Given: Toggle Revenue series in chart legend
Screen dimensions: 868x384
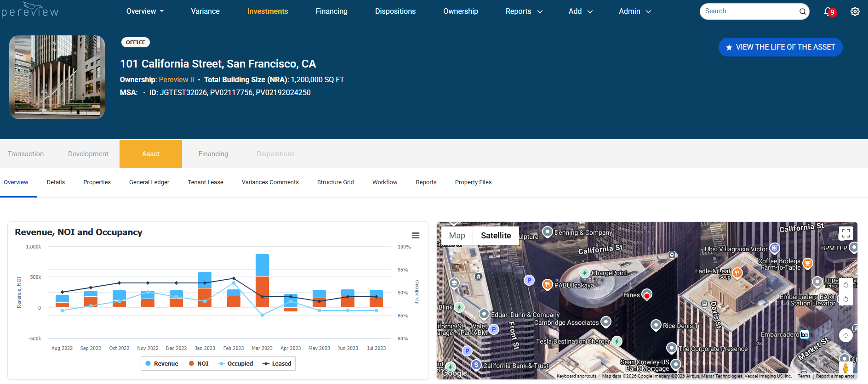Looking at the screenshot, I should (x=161, y=364).
